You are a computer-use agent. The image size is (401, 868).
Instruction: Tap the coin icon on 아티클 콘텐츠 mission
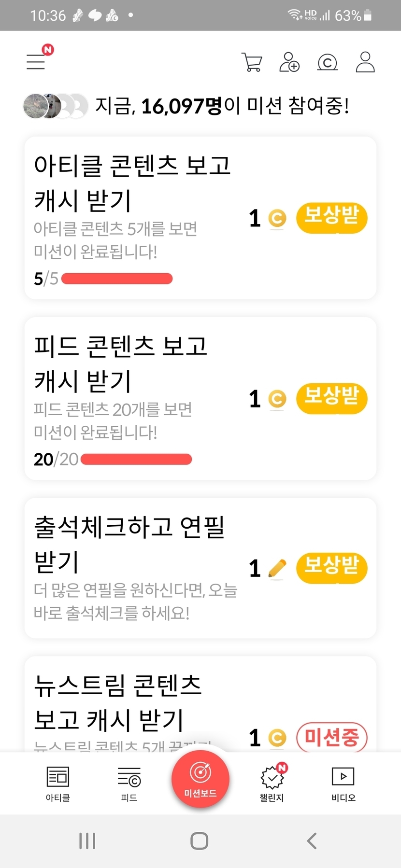(x=277, y=218)
